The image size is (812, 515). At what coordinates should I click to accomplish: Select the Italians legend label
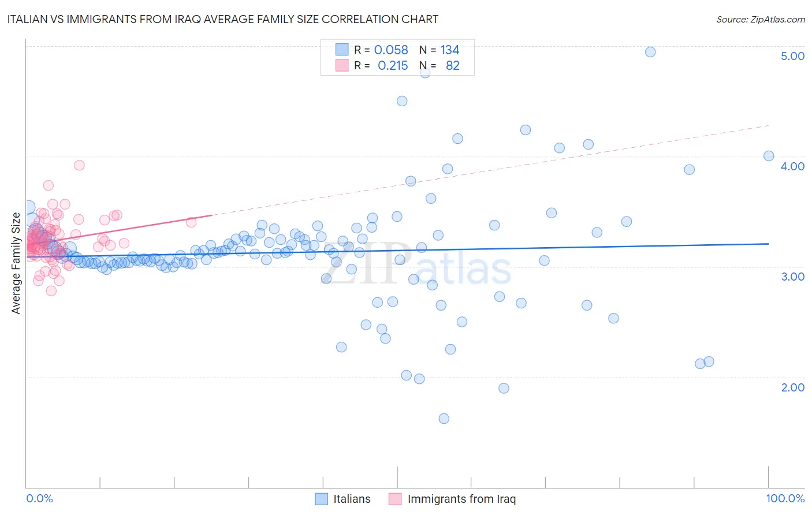click(x=352, y=499)
